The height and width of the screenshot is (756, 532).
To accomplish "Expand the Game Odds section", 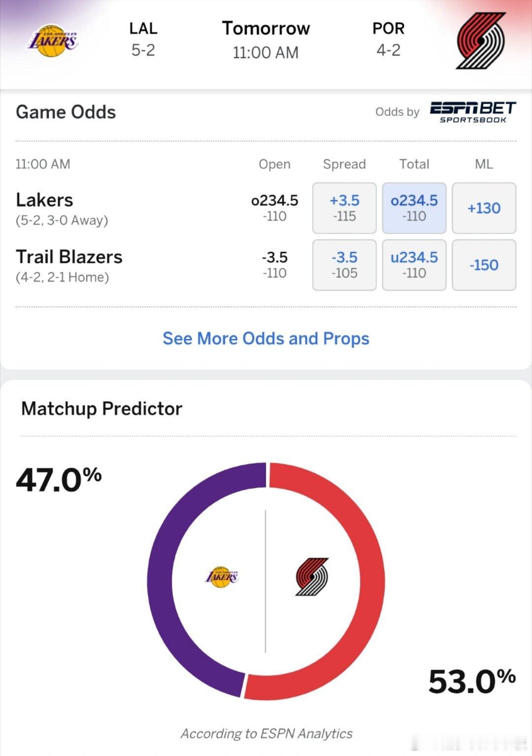I will (x=66, y=112).
